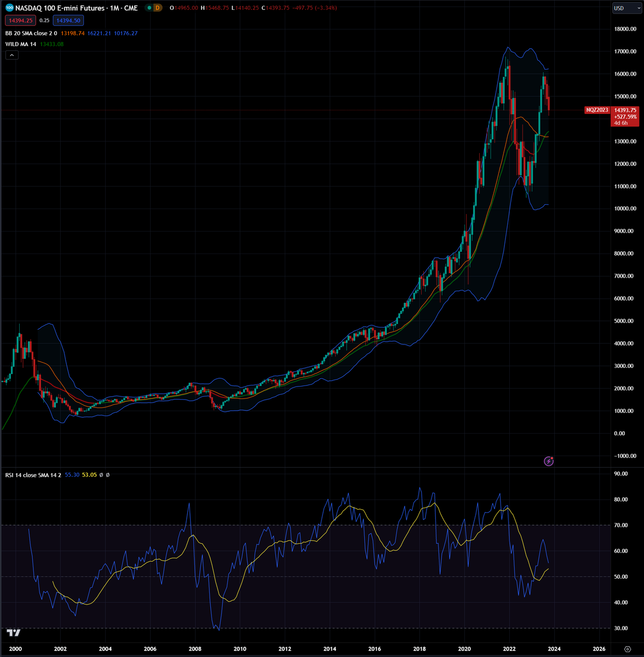Screen dimensions: 644x657
Task: Click the spread value 0.25
Action: (x=44, y=20)
